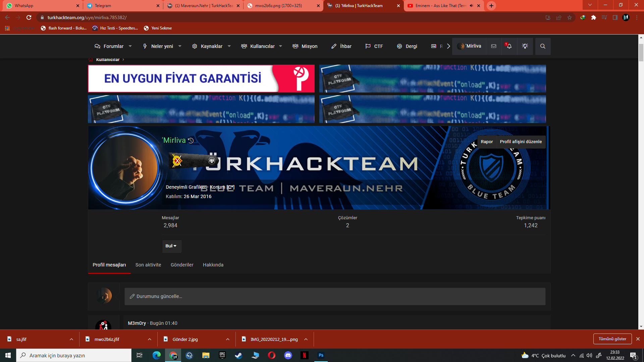
Task: Go to the CTF menu item
Action: pos(374,46)
